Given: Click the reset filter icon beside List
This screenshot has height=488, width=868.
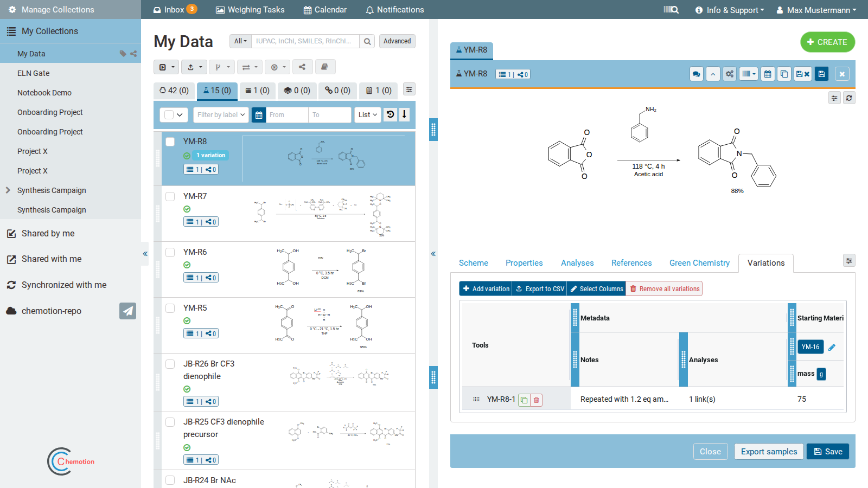Looking at the screenshot, I should pos(391,115).
